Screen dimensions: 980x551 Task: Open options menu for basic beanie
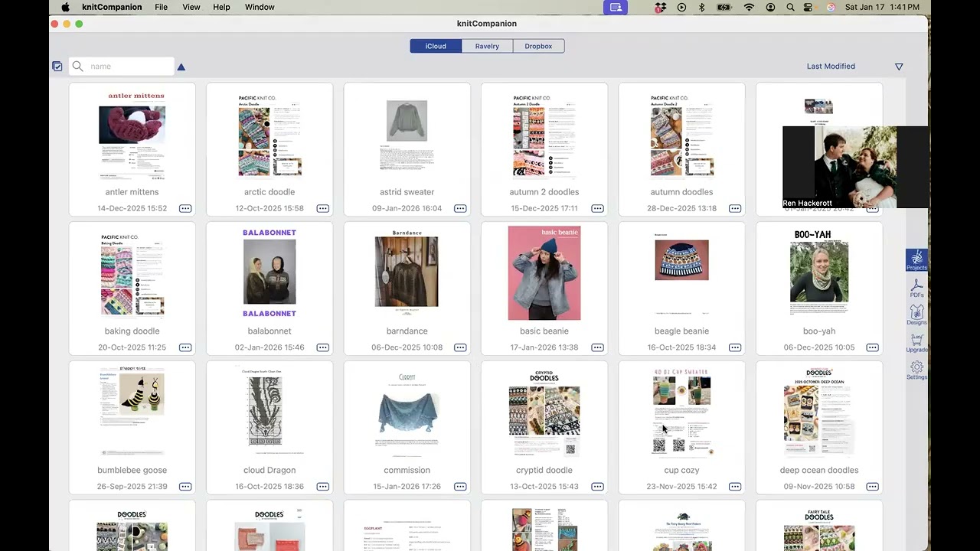pyautogui.click(x=597, y=347)
